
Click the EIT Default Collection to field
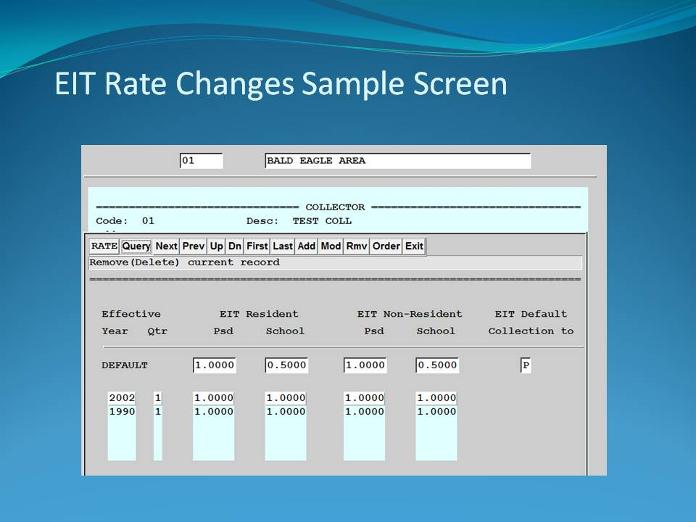point(526,365)
